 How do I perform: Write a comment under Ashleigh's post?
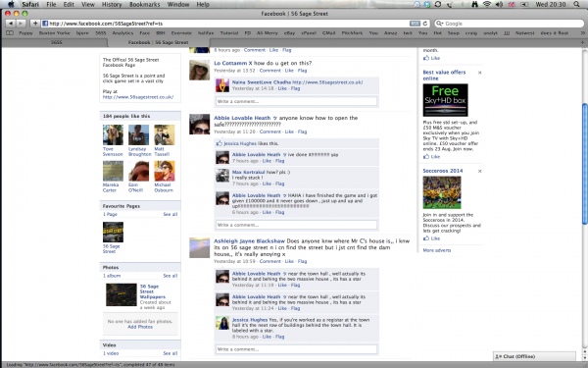[x=296, y=349]
